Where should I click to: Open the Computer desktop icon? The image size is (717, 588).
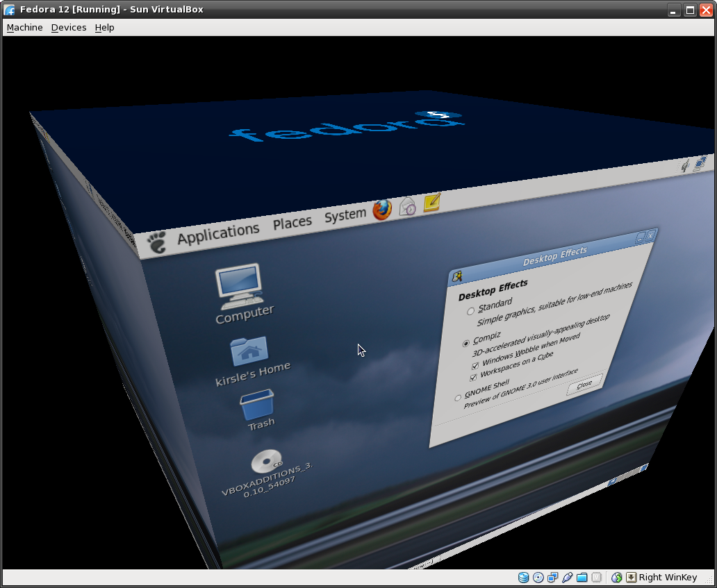[x=242, y=294]
